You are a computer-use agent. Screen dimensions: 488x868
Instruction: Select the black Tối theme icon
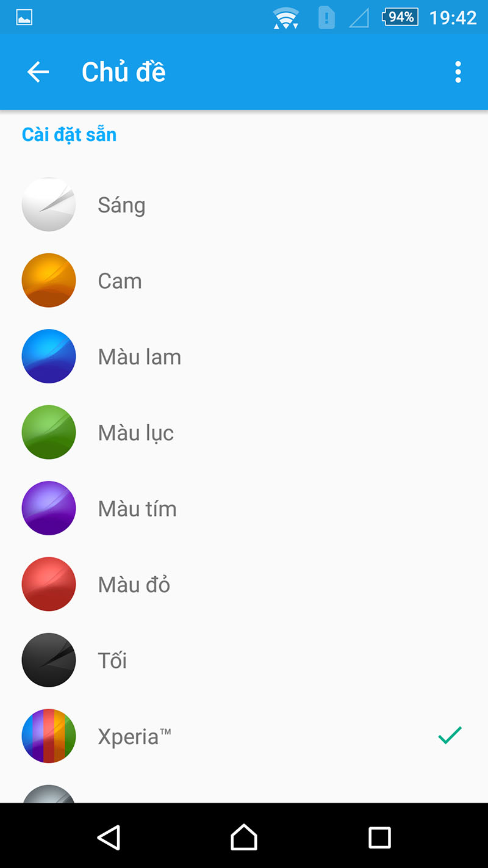tap(49, 660)
